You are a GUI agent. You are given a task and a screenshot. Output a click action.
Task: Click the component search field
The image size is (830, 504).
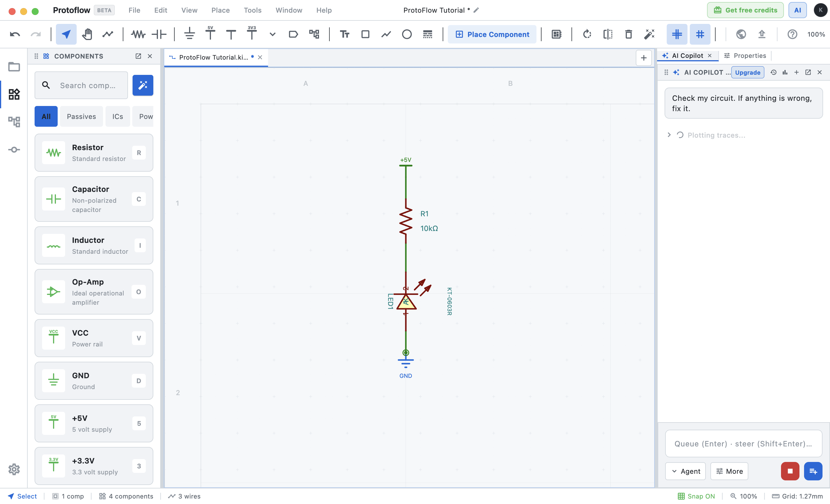pos(81,86)
